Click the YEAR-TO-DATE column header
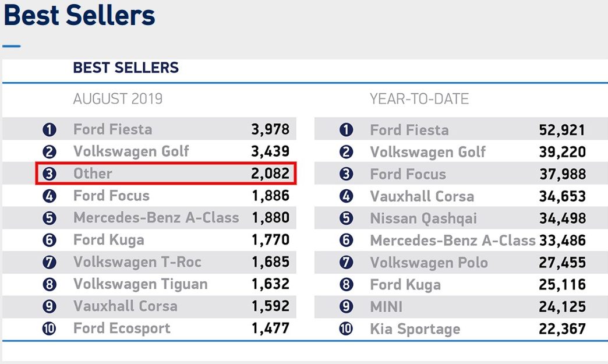The width and height of the screenshot is (608, 364). click(x=419, y=99)
